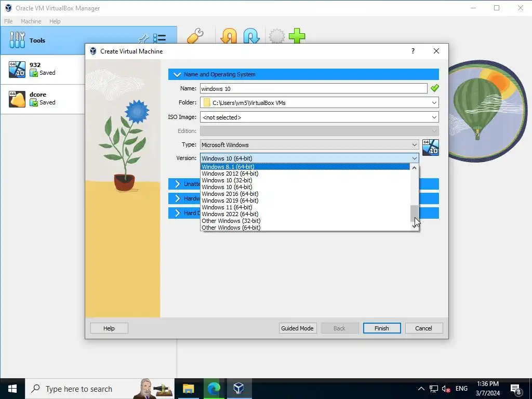Viewport: 532px width, 399px height.
Task: Expand the Unattended Install section
Action: click(x=178, y=184)
